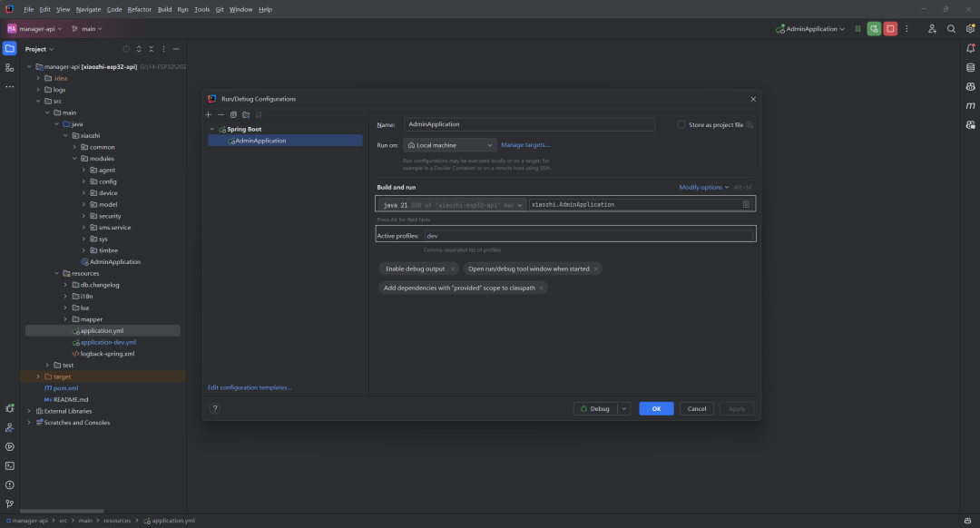Open the Problems tool window icon
Screen dimensions: 980x528
tap(9, 484)
